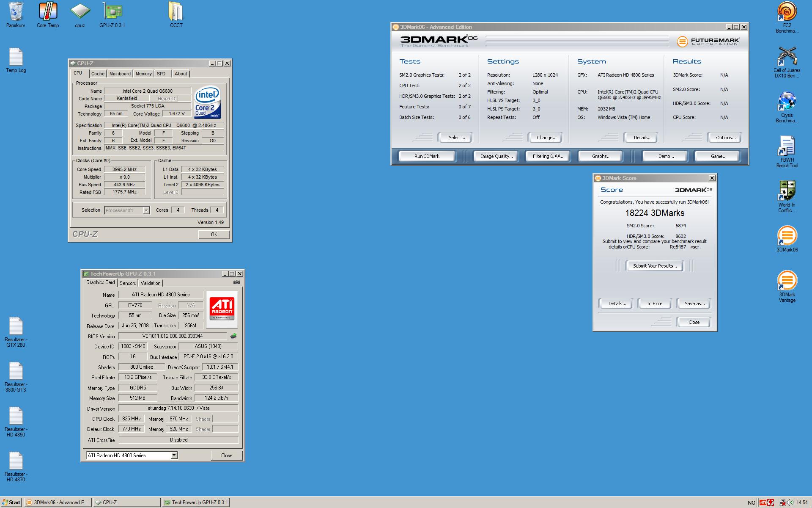Click Save as in 3DMark Score window
This screenshot has width=812, height=508.
click(x=694, y=304)
